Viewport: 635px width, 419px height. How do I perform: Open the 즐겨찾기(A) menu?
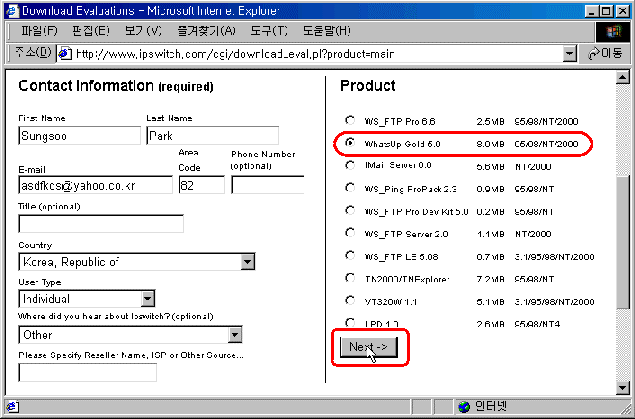(x=207, y=31)
